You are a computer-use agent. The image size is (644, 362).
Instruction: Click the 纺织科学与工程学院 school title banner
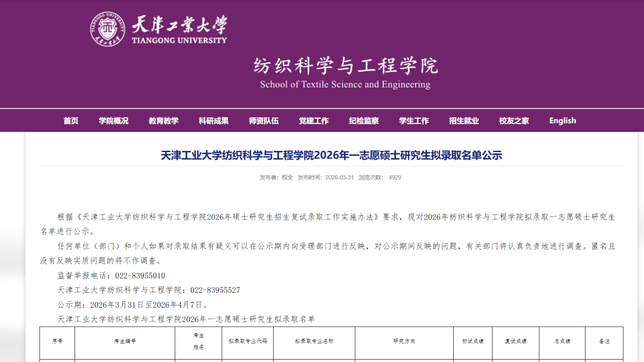[x=345, y=66]
